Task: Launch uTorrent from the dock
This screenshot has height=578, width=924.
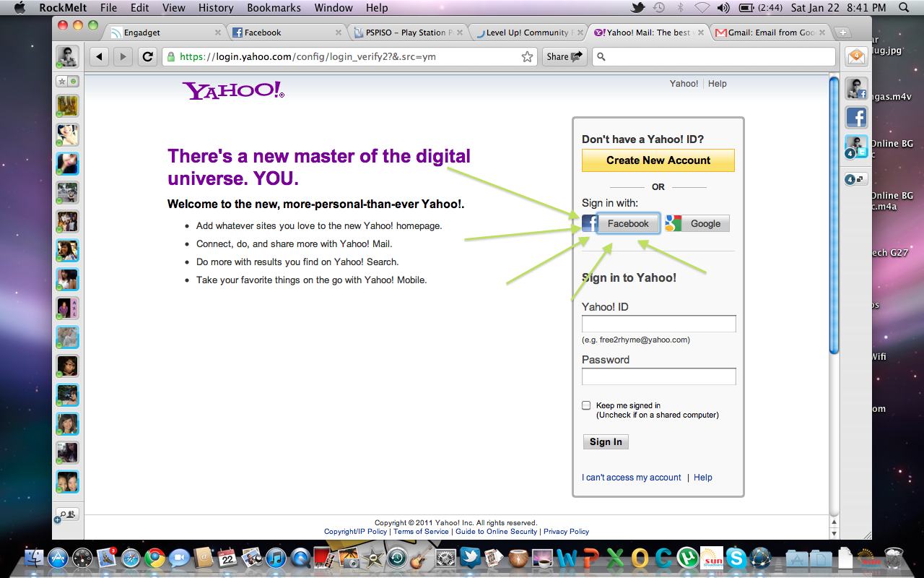Action: [688, 558]
